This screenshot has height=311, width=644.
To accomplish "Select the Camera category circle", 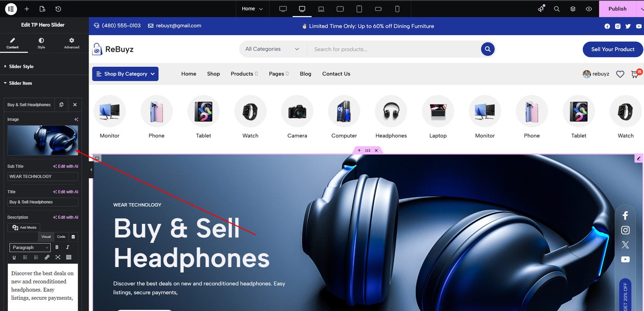I will [x=297, y=111].
